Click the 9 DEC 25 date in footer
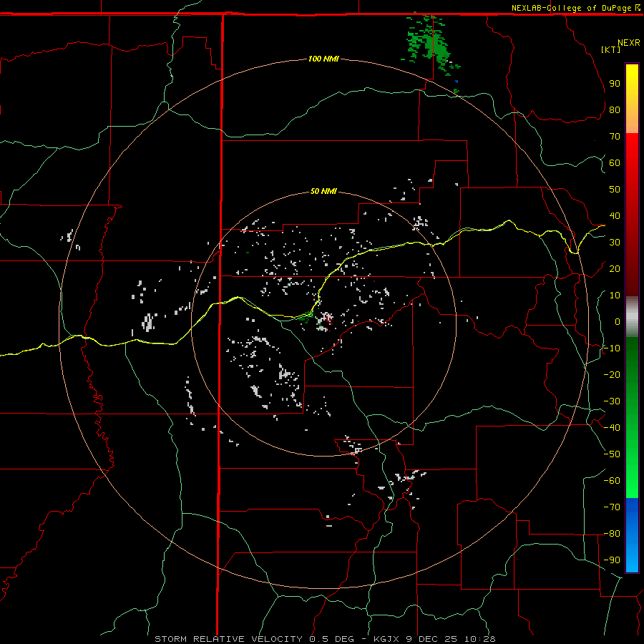The height and width of the screenshot is (644, 644). click(x=431, y=639)
